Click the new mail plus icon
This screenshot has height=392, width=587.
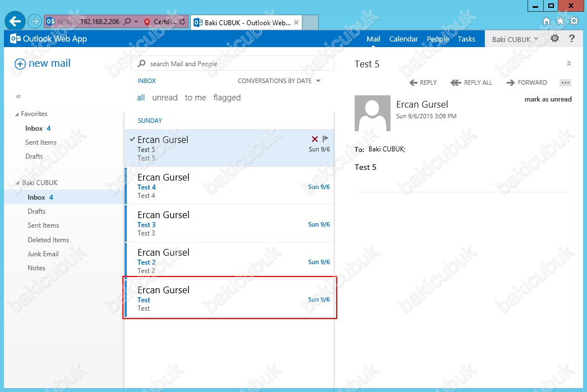[20, 63]
